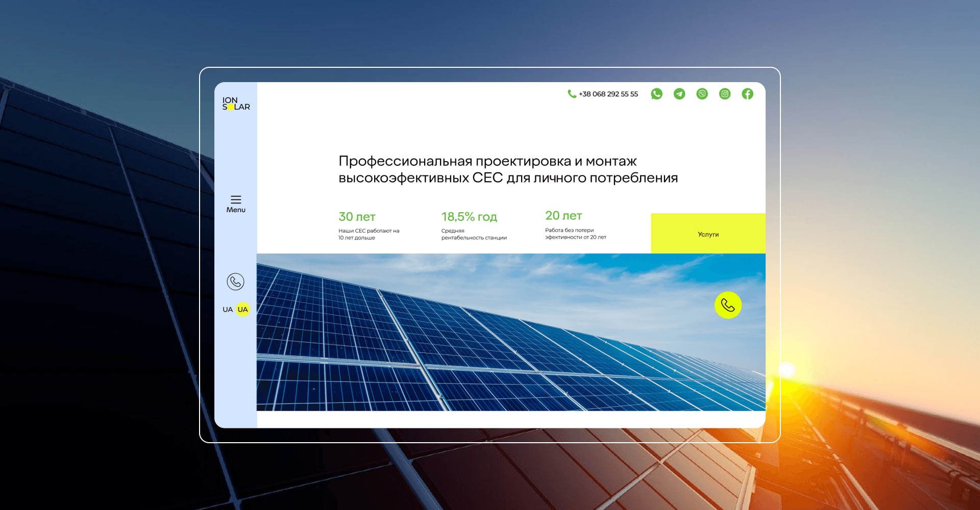Click the main headline Профессиональная проектировка
The image size is (980, 510).
[508, 169]
